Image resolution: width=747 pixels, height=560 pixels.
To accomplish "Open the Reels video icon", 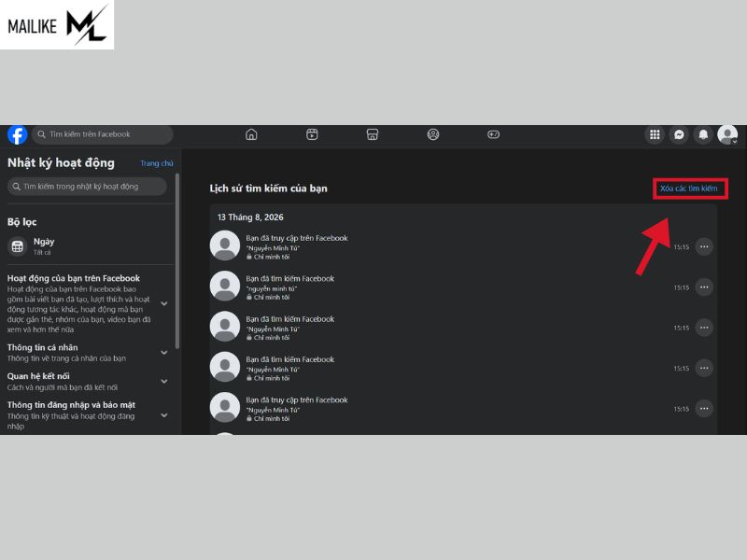I will click(312, 134).
